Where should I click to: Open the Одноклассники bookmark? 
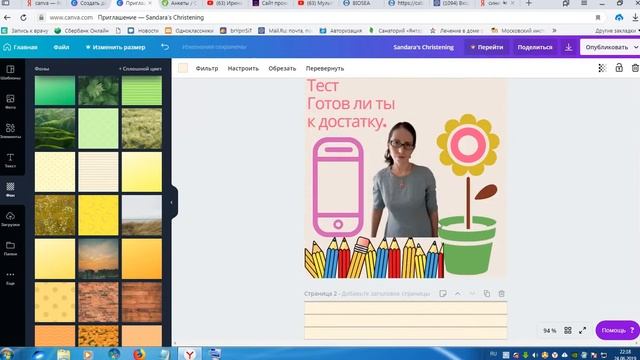[189, 31]
